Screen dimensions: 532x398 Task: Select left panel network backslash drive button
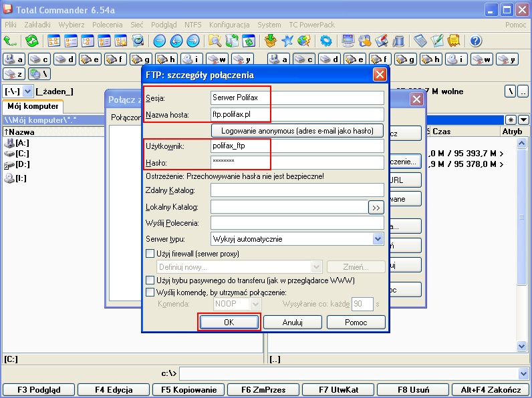pos(39,74)
